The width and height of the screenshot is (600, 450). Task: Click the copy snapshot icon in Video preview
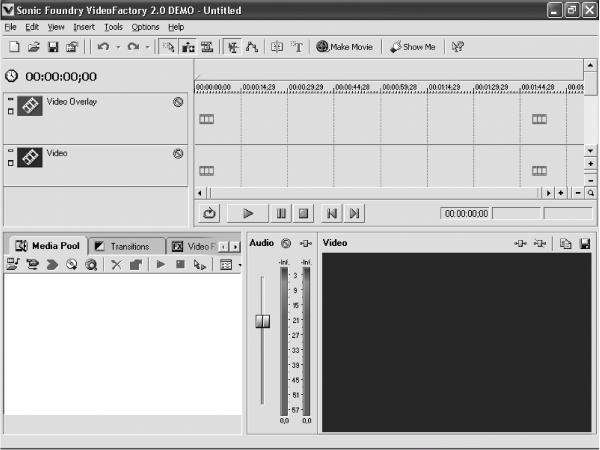click(x=566, y=244)
